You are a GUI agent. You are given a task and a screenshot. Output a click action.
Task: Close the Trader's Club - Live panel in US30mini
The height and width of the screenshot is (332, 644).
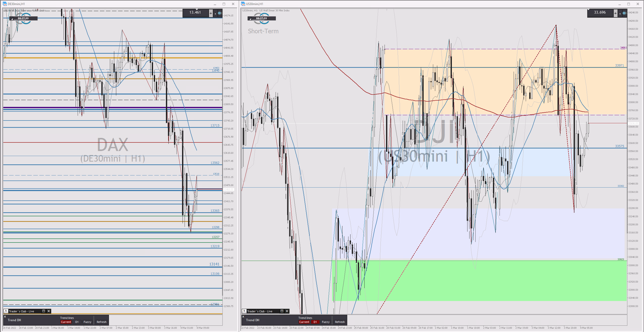[x=287, y=311]
